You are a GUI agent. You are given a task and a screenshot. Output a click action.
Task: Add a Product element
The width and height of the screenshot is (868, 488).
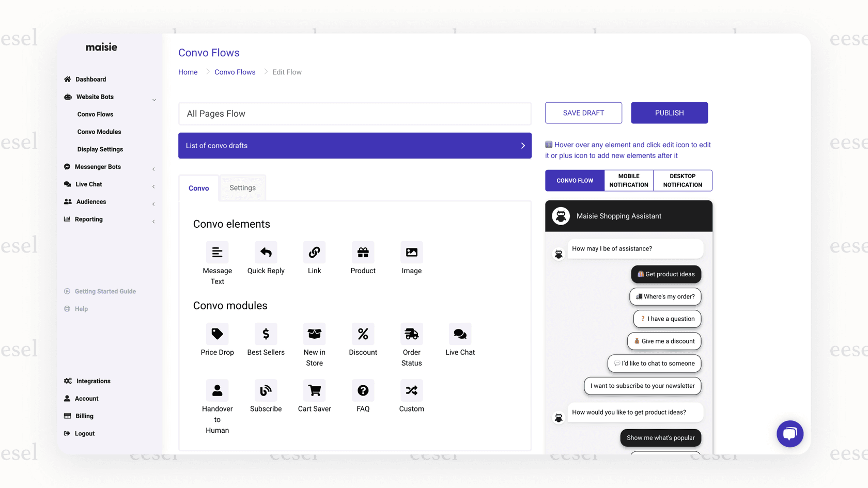(x=363, y=257)
